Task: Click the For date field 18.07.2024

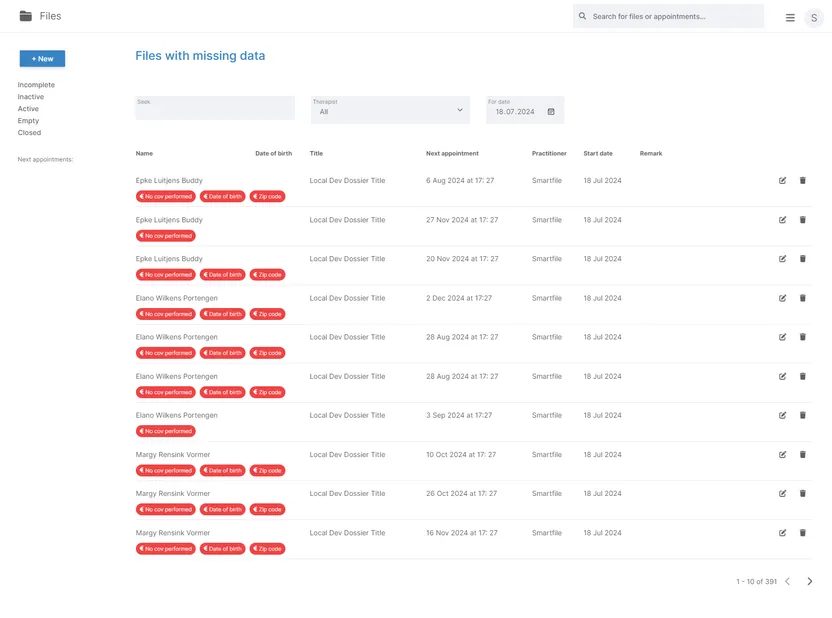Action: pos(525,110)
